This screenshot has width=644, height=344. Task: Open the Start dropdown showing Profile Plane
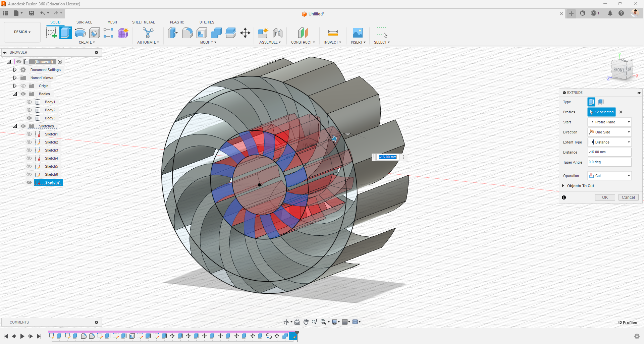click(609, 122)
